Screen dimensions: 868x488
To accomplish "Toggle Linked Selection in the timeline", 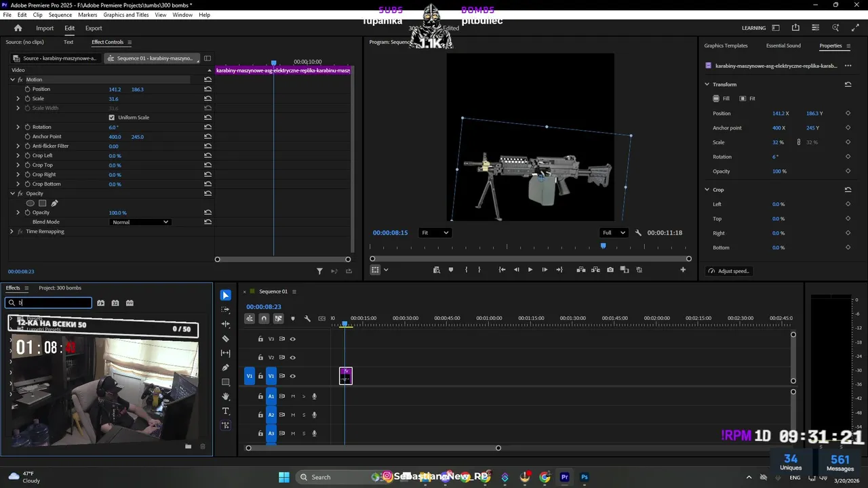I will (278, 319).
